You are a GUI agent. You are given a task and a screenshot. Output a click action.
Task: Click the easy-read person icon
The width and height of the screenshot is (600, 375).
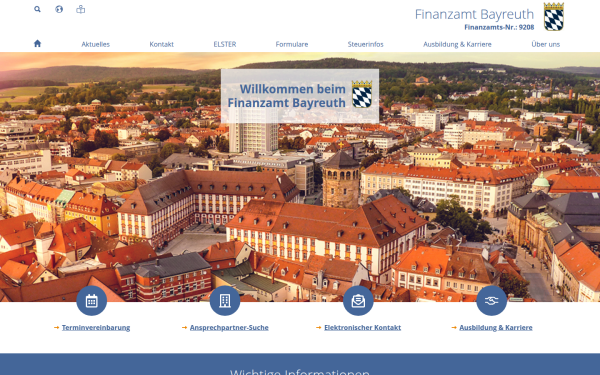(x=80, y=9)
